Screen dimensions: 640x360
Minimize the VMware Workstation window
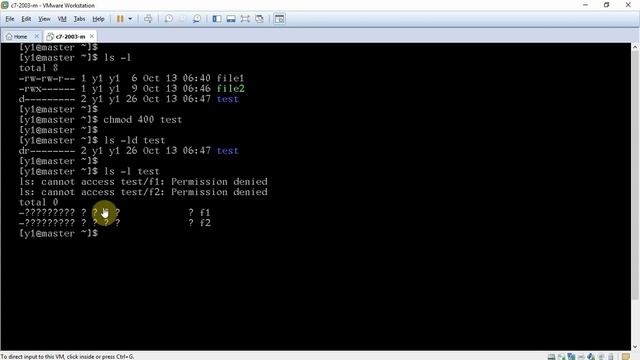coord(586,5)
